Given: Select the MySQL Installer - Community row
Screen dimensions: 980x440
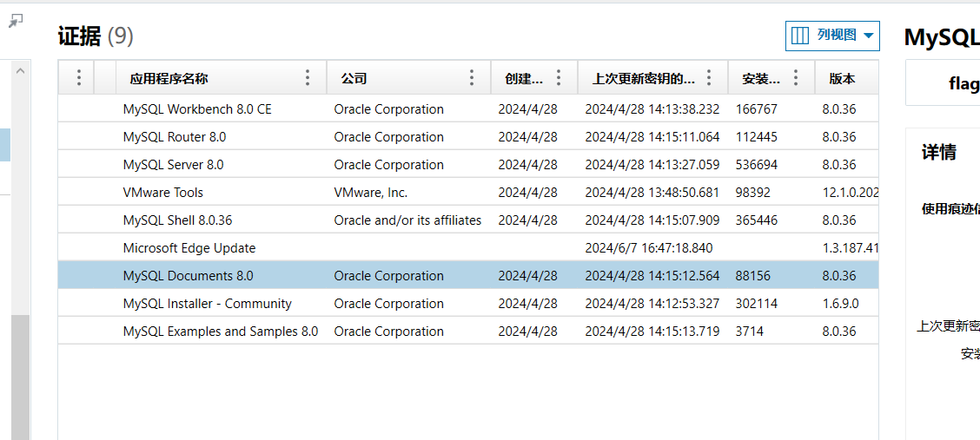Looking at the screenshot, I should 468,304.
